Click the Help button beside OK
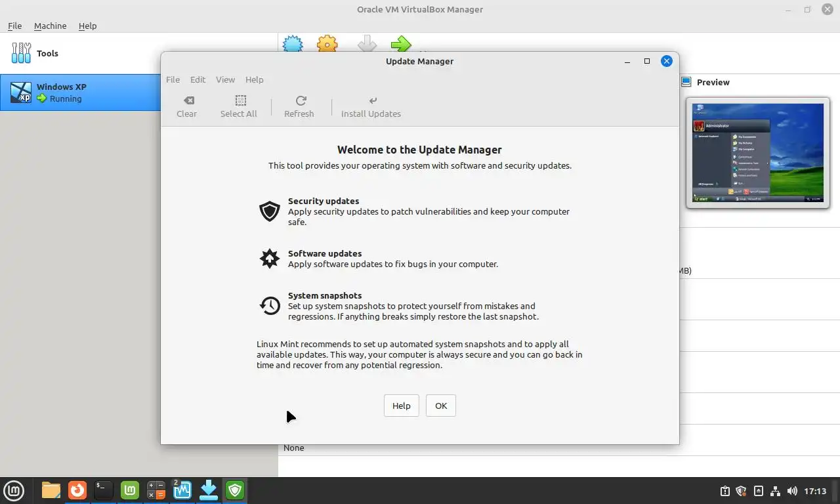Screen dimensions: 840x504 click(x=401, y=406)
